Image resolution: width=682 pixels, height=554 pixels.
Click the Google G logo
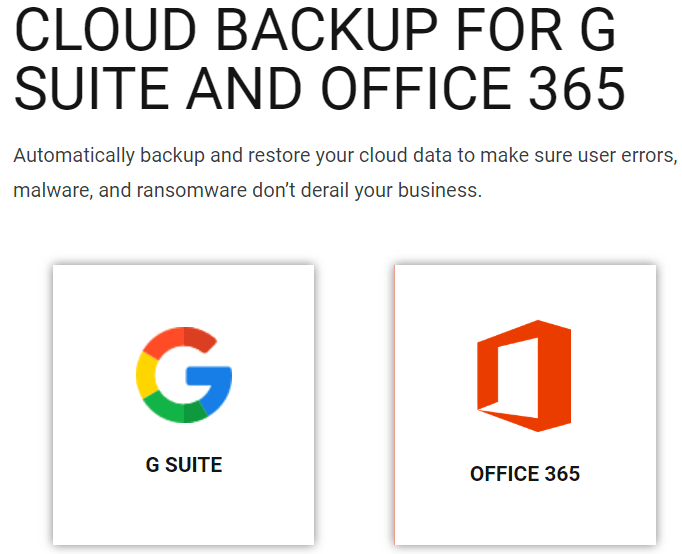pos(183,374)
